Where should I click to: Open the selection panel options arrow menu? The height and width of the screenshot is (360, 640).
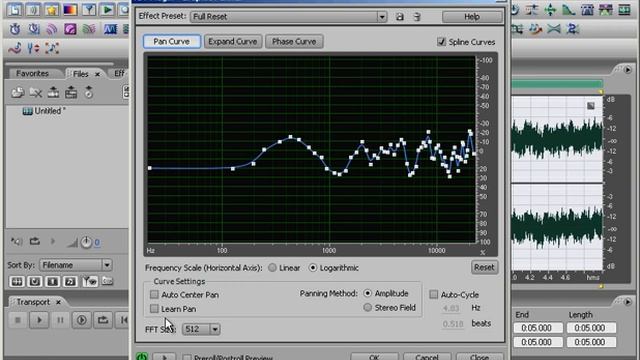pos(627,302)
